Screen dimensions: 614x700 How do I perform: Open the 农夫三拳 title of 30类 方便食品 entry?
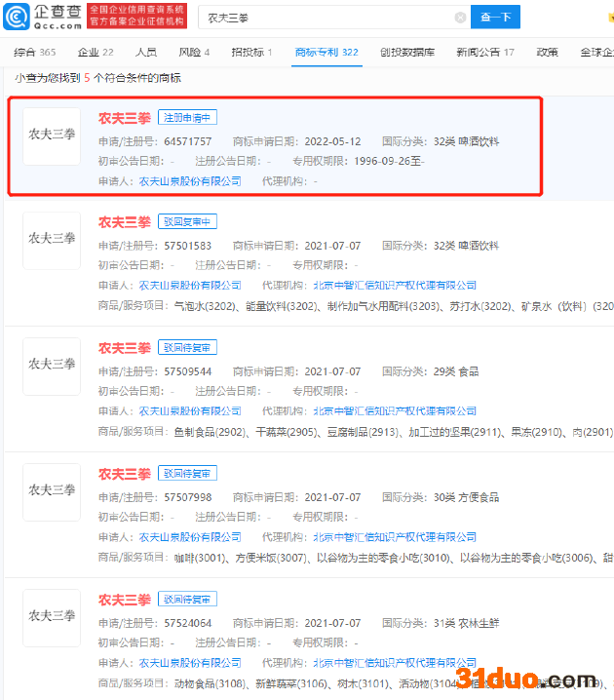pyautogui.click(x=124, y=474)
